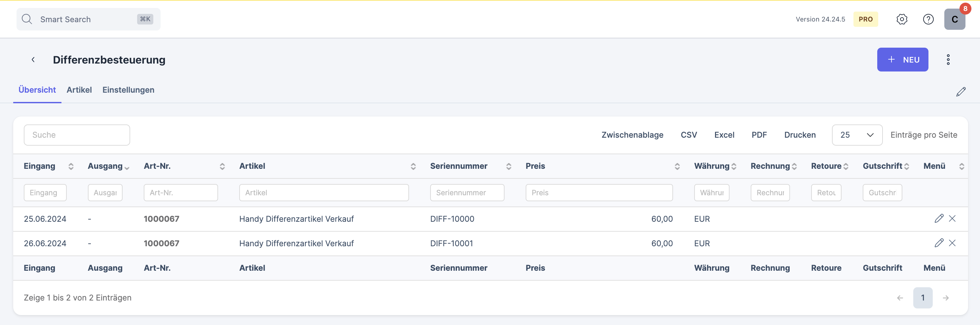
Task: Go back using the left chevron arrow
Action: click(x=33, y=60)
